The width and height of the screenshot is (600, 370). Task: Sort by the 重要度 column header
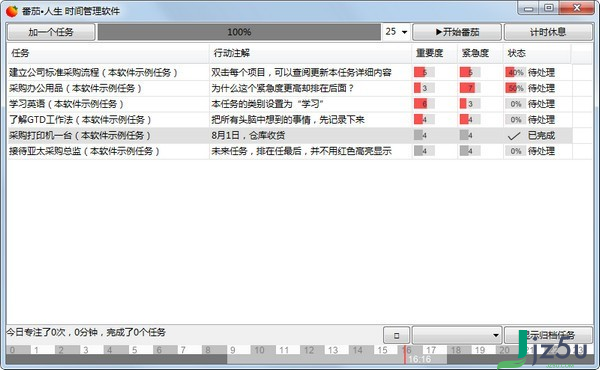[435, 53]
